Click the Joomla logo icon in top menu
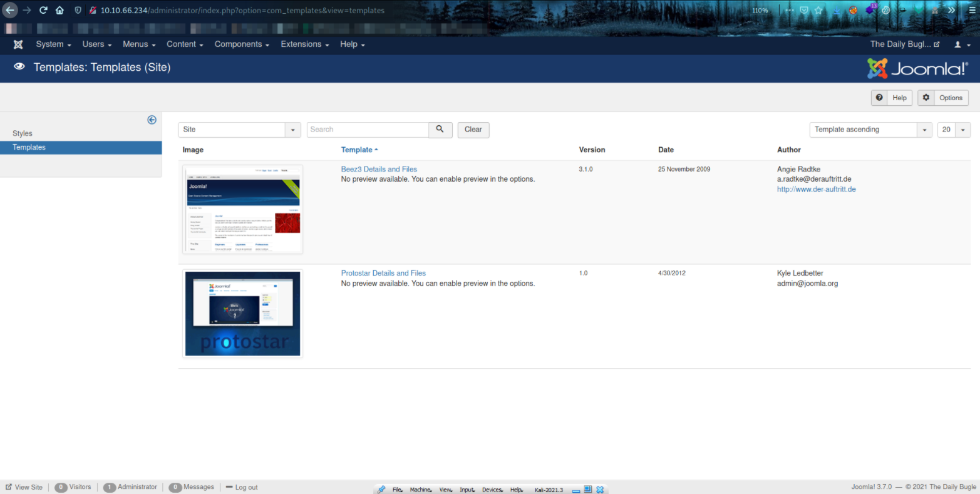The height and width of the screenshot is (494, 980). (x=18, y=44)
